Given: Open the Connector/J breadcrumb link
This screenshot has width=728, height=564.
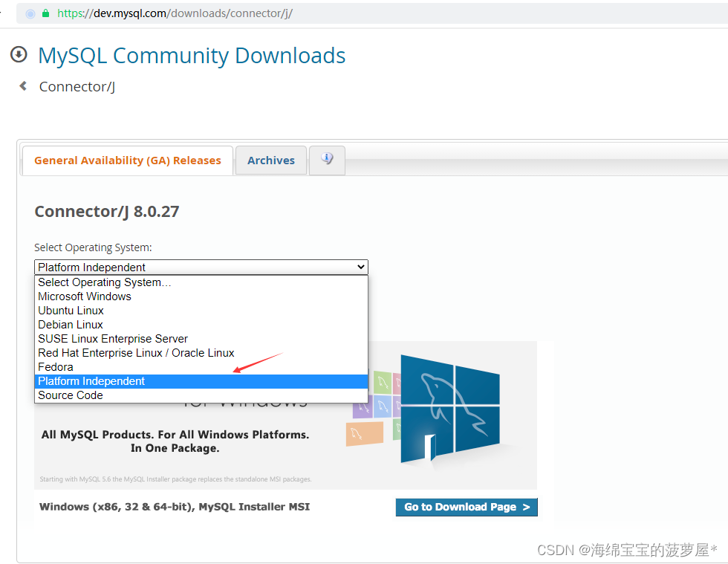Looking at the screenshot, I should coord(77,86).
